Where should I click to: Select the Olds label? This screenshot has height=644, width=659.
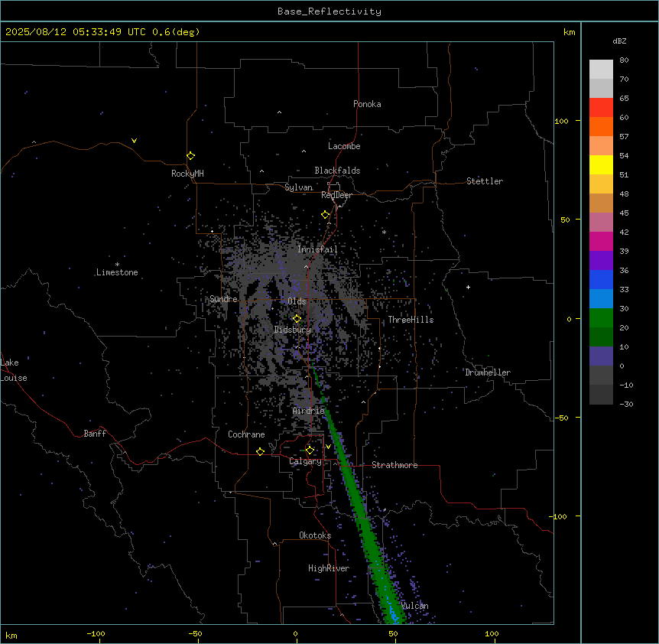click(297, 301)
